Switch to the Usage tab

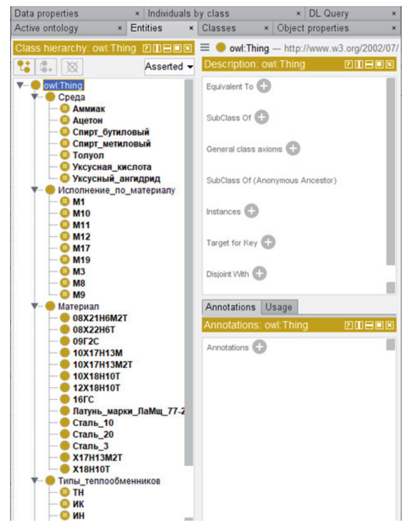pyautogui.click(x=279, y=307)
